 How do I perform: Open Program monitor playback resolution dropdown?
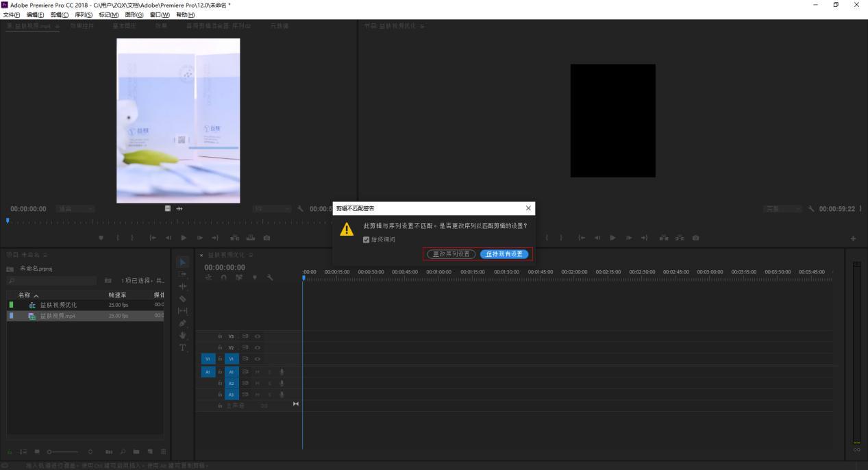(x=782, y=209)
